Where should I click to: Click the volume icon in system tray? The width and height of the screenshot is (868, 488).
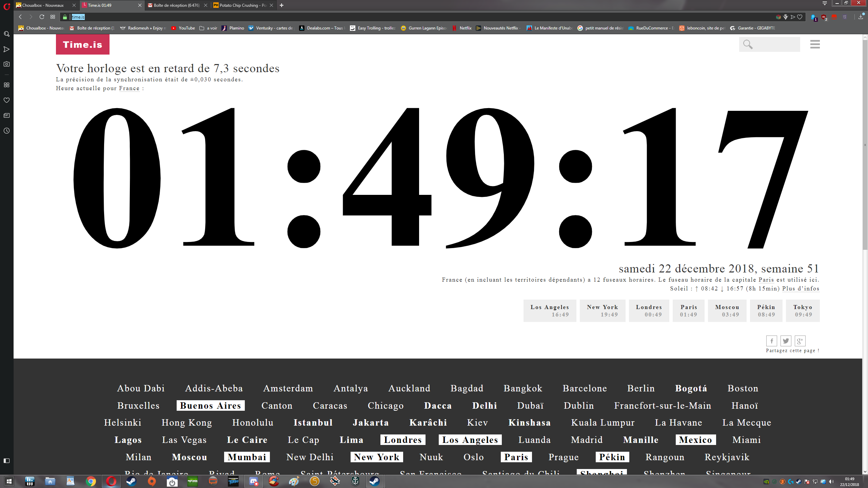[831, 482]
